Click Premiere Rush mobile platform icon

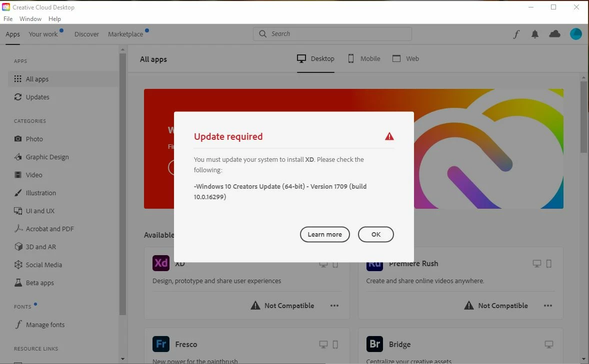click(549, 264)
